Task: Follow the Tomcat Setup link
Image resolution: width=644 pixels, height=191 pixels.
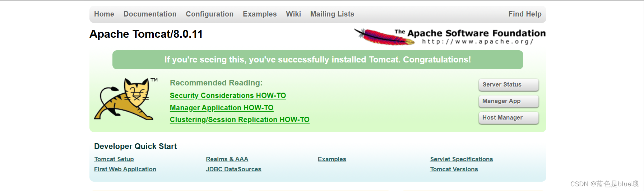Action: pos(114,159)
